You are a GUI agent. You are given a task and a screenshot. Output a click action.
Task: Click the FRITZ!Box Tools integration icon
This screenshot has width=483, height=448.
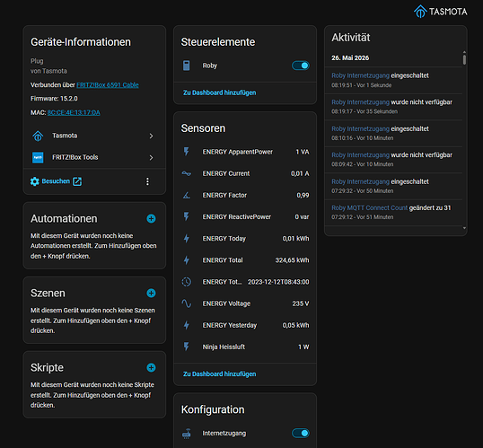(38, 157)
